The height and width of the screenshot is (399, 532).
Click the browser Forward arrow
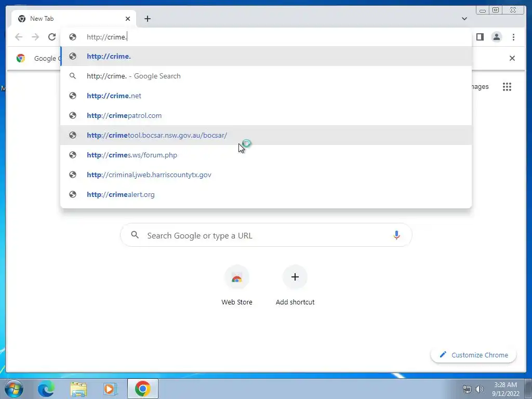[x=35, y=37]
